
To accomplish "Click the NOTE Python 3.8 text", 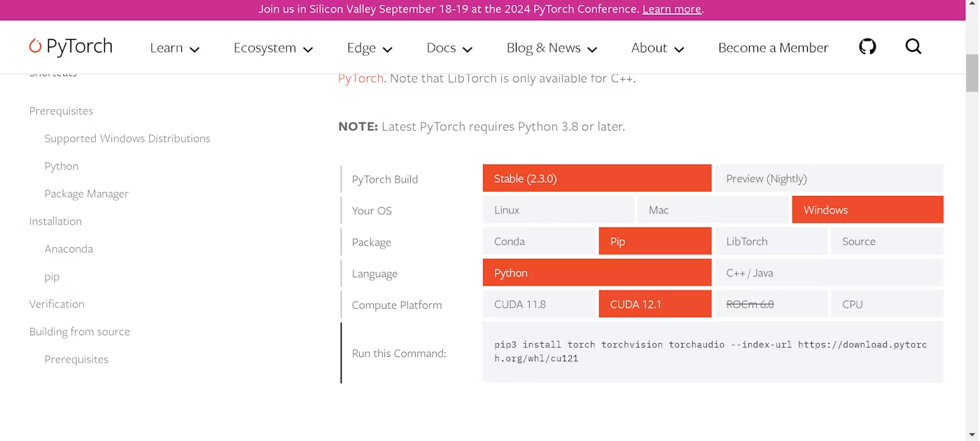I will (482, 127).
